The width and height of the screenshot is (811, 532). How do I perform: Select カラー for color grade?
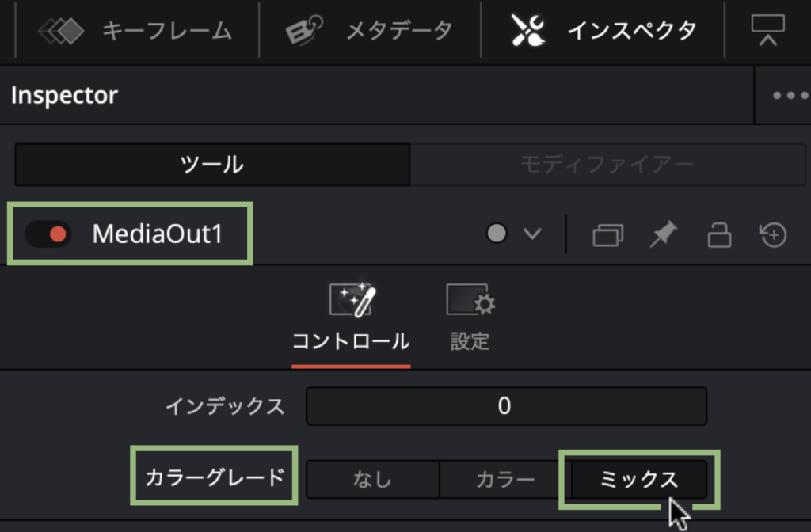tap(505, 480)
